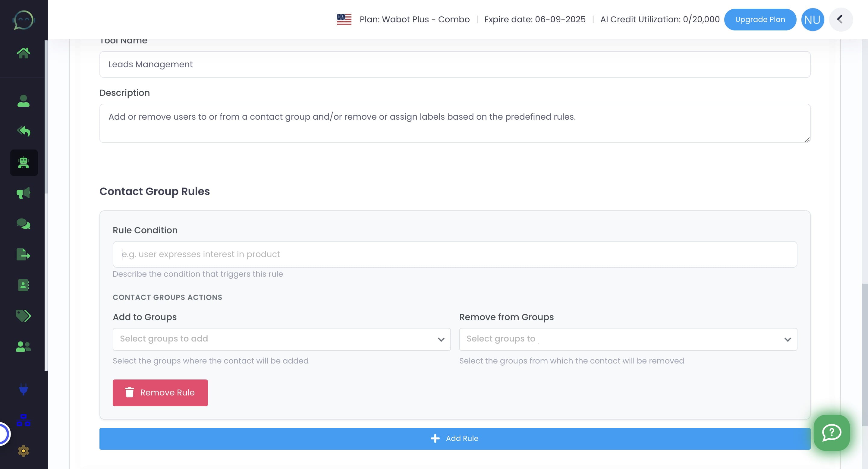Click the user profile sidebar icon
This screenshot has height=469, width=868.
[x=23, y=101]
